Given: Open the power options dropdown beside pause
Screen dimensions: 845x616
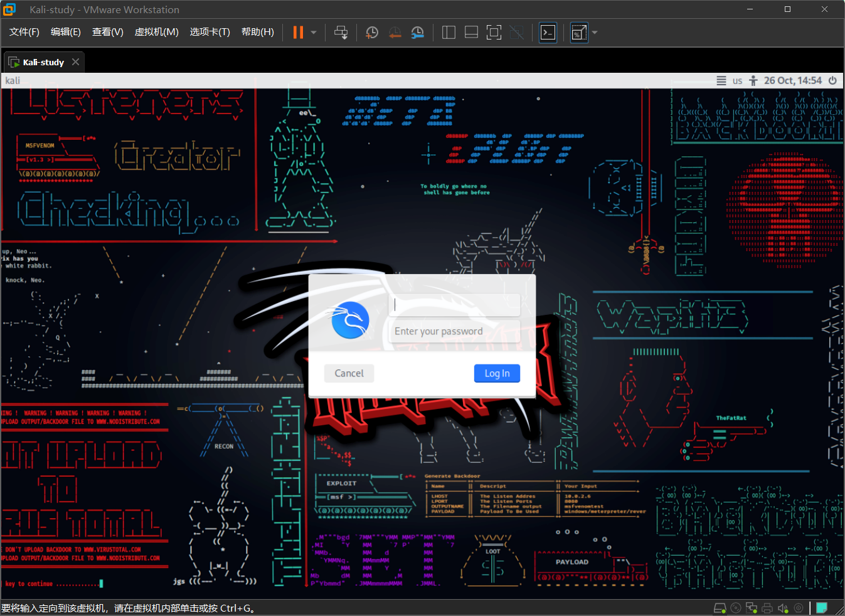Looking at the screenshot, I should [x=314, y=33].
